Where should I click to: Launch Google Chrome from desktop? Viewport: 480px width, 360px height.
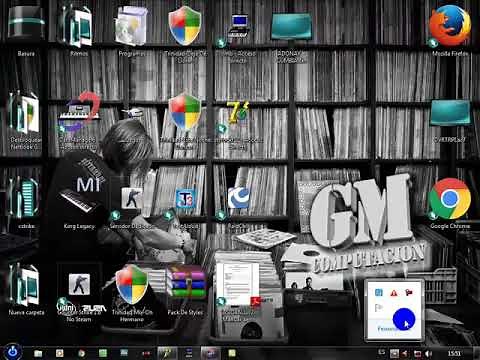click(450, 198)
